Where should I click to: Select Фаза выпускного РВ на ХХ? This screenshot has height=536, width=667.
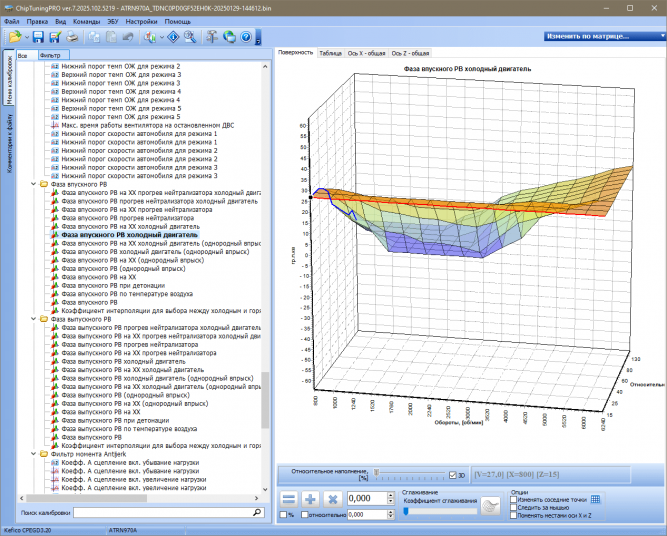pyautogui.click(x=101, y=412)
